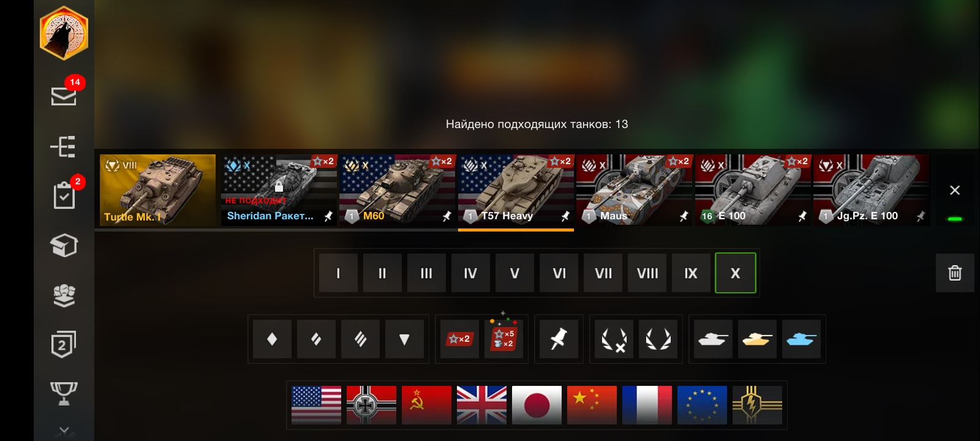The image size is (980, 441).
Task: Filter by Japan nation flag
Action: click(537, 405)
